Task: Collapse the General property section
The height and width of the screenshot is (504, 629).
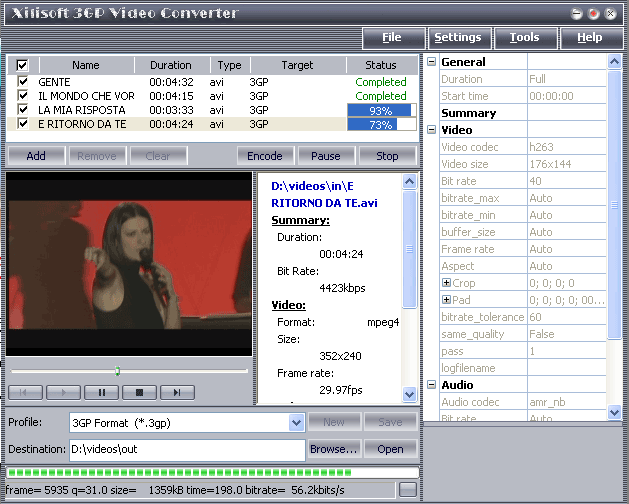Action: (x=432, y=62)
